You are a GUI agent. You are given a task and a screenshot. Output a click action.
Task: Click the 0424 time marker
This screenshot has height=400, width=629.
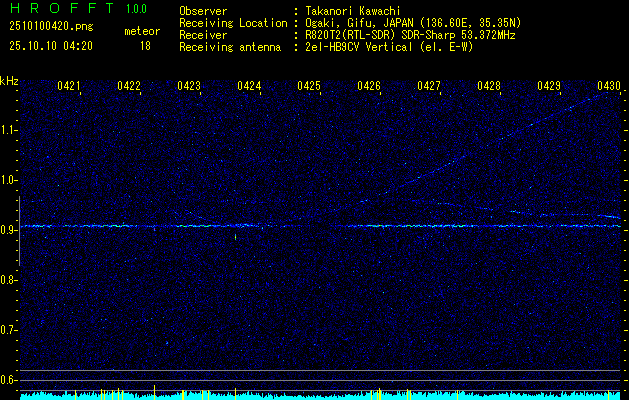[x=249, y=86]
